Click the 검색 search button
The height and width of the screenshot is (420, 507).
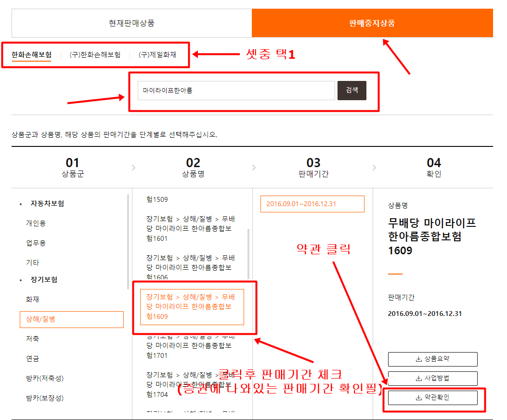pyautogui.click(x=352, y=90)
